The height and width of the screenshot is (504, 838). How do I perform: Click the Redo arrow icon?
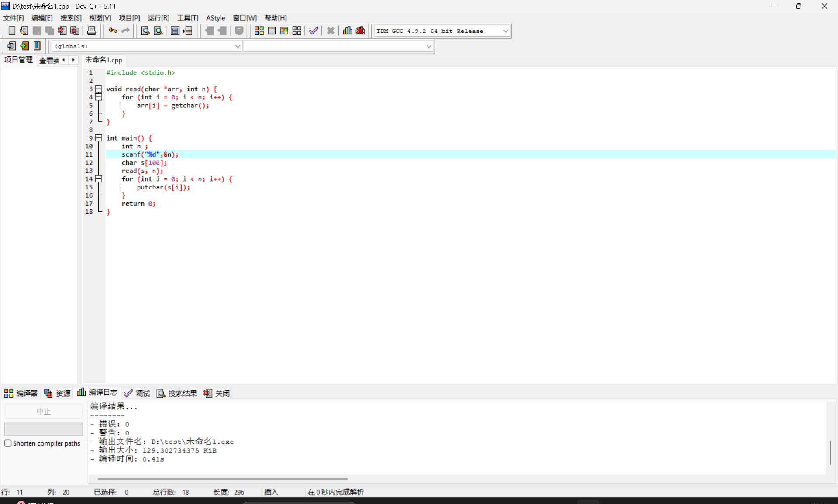(125, 31)
